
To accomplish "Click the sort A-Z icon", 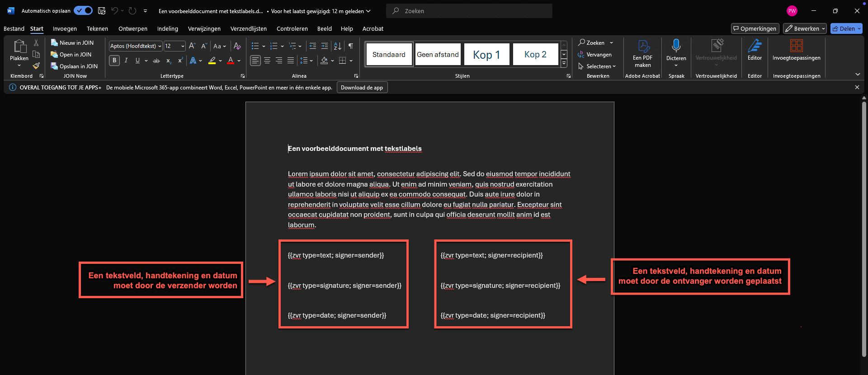I will (x=338, y=46).
